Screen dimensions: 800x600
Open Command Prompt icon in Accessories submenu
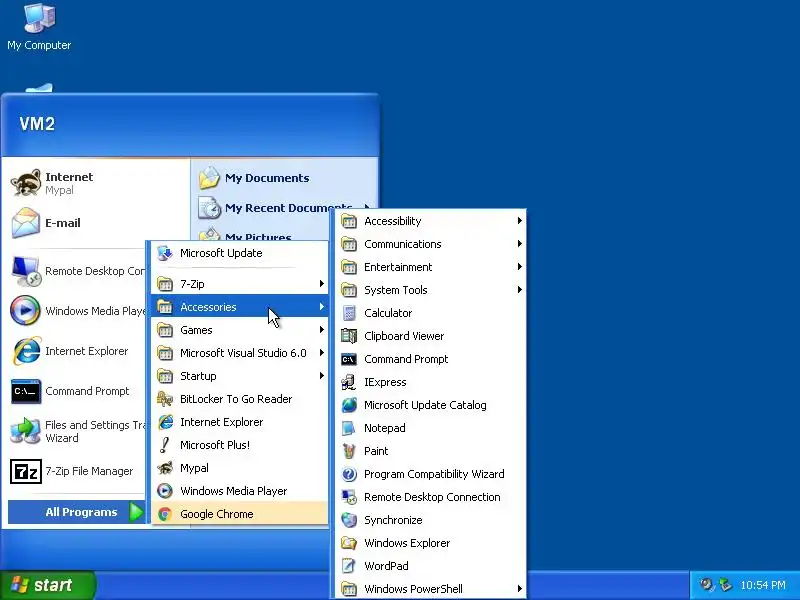click(349, 359)
